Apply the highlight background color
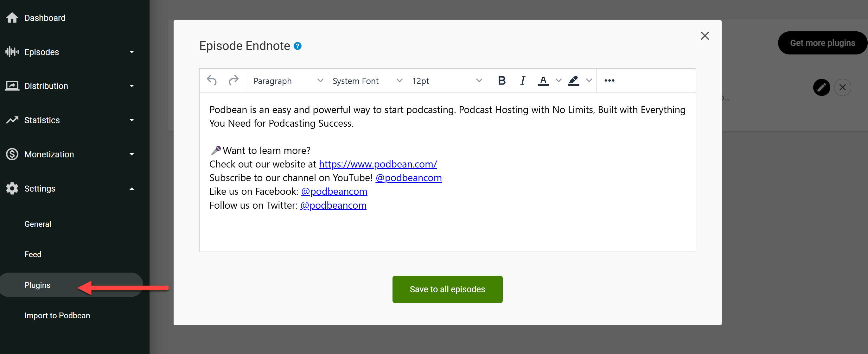This screenshot has height=354, width=868. (573, 80)
